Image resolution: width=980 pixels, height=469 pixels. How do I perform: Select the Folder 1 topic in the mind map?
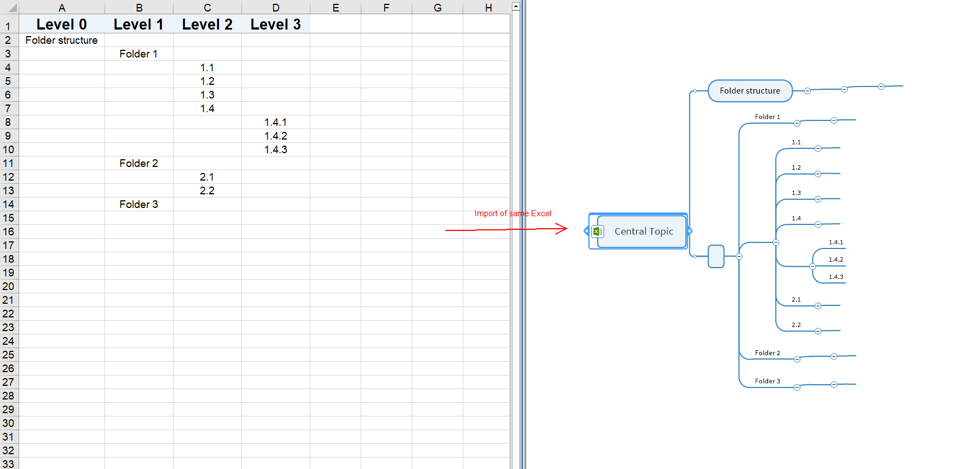coord(767,117)
